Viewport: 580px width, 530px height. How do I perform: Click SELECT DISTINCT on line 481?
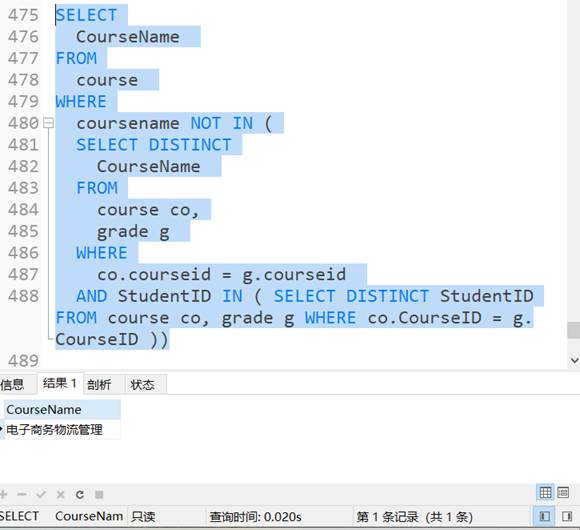[154, 145]
